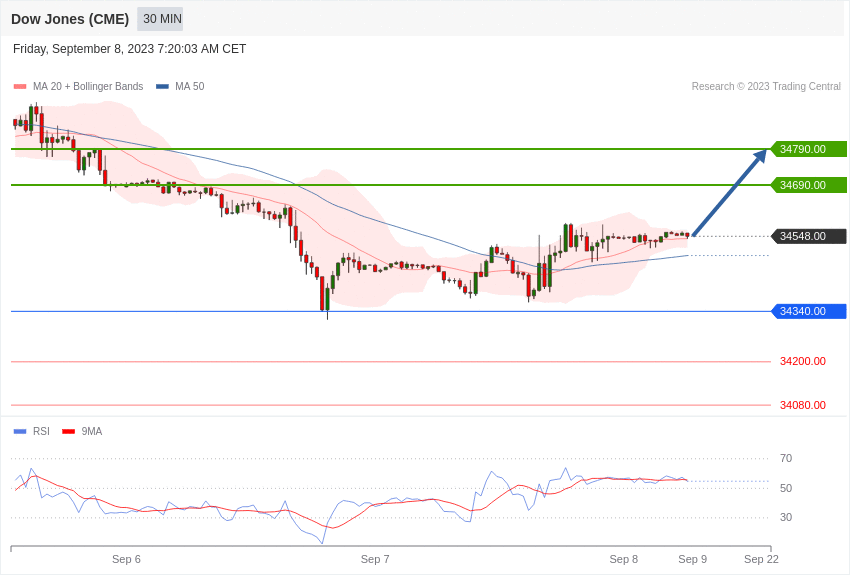Click the 34548.00 current price label

pos(808,236)
